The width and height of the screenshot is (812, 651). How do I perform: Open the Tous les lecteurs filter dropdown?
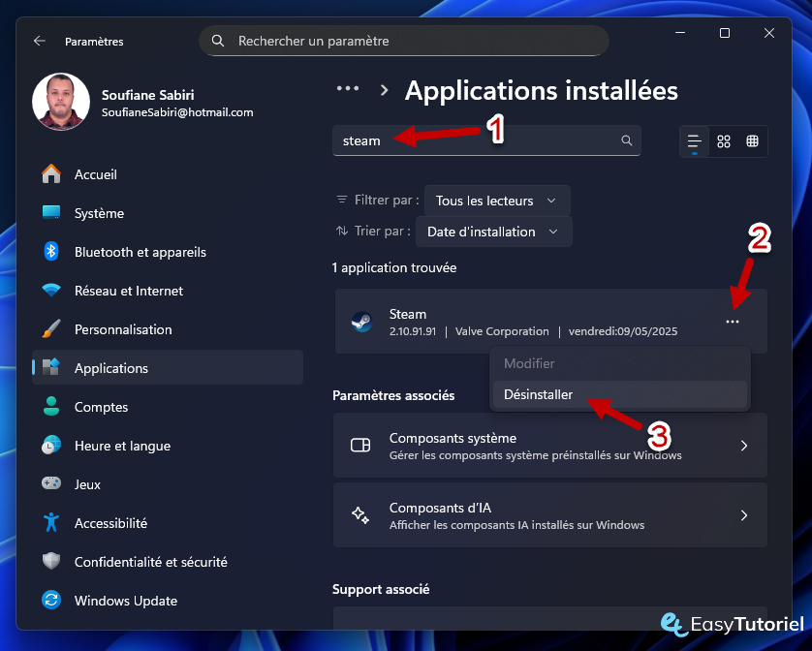(496, 201)
